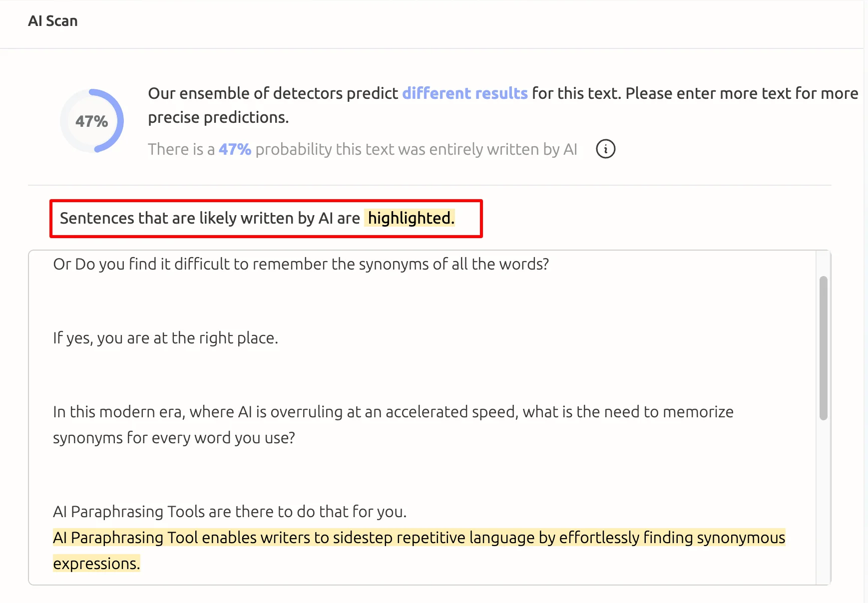This screenshot has height=603, width=868.
Task: Select the sentence about remembering synonyms
Action: coord(300,264)
